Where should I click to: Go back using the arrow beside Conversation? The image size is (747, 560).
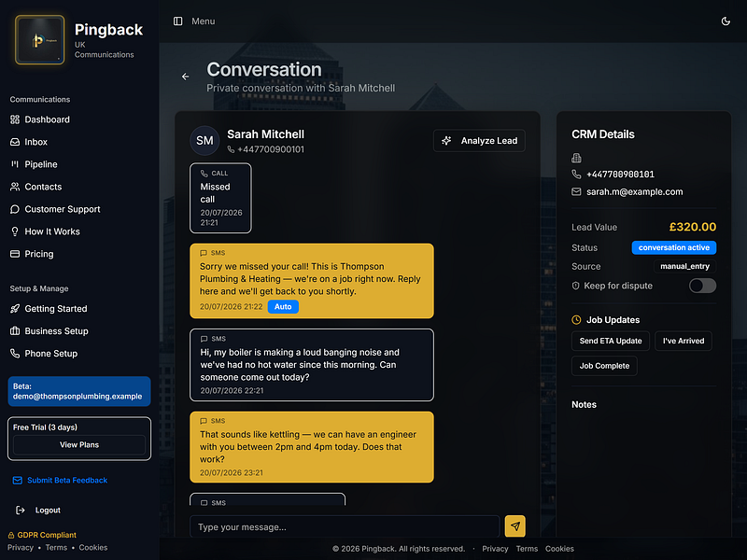[185, 77]
